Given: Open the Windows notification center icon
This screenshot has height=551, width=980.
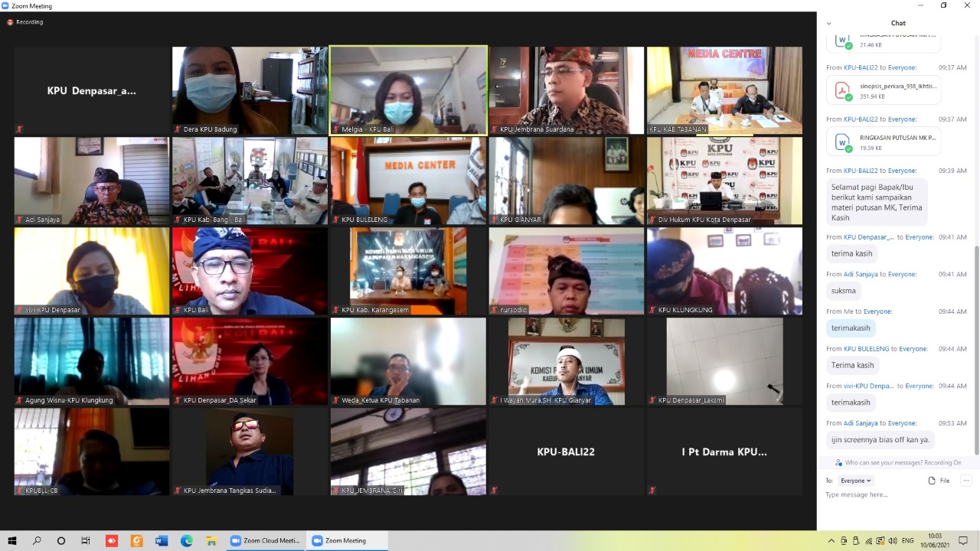Looking at the screenshot, I should (963, 540).
